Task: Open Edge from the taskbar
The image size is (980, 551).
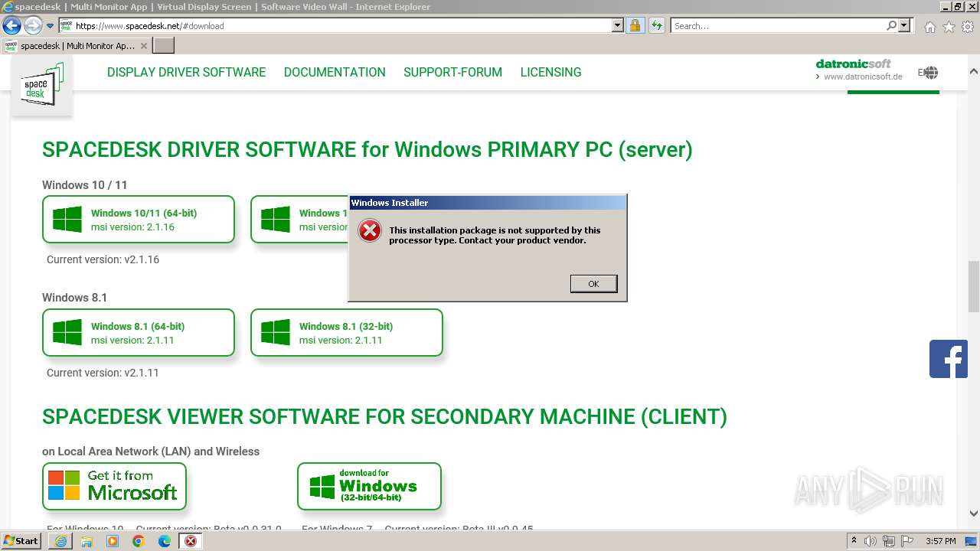Action: point(165,541)
